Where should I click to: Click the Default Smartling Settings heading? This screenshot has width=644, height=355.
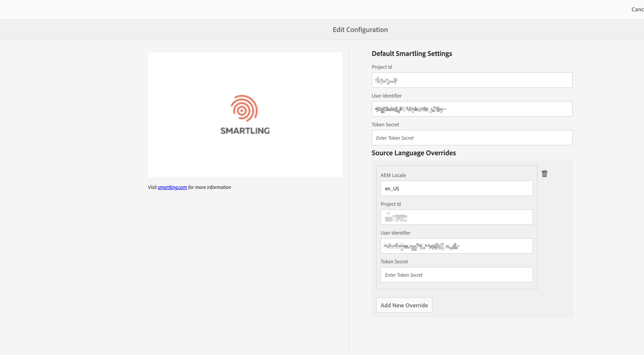pos(411,54)
